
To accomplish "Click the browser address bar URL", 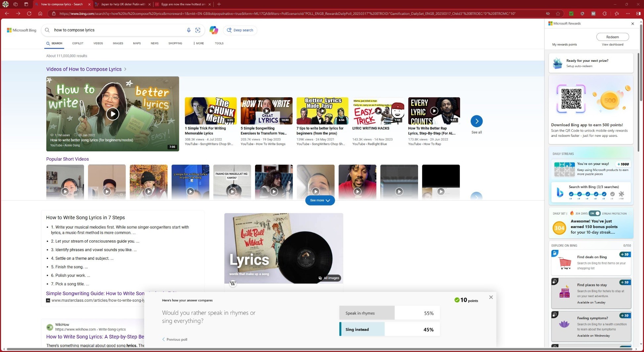I will coord(287,14).
